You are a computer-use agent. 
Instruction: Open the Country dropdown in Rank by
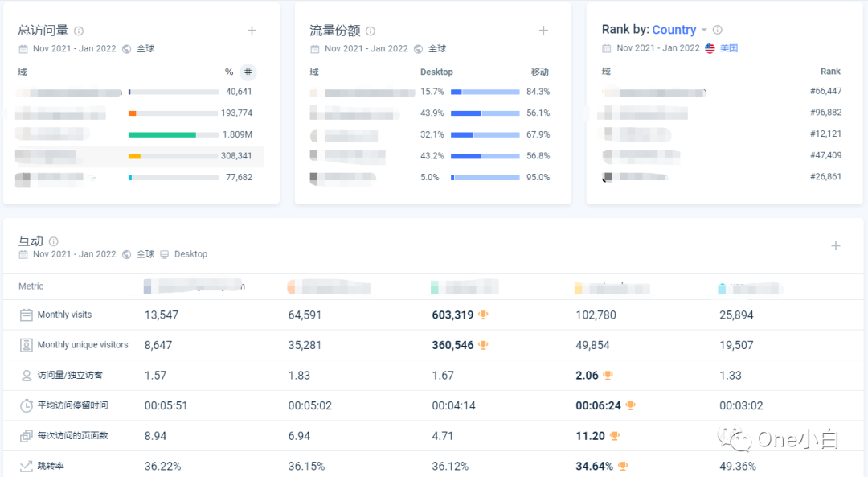[x=705, y=29]
